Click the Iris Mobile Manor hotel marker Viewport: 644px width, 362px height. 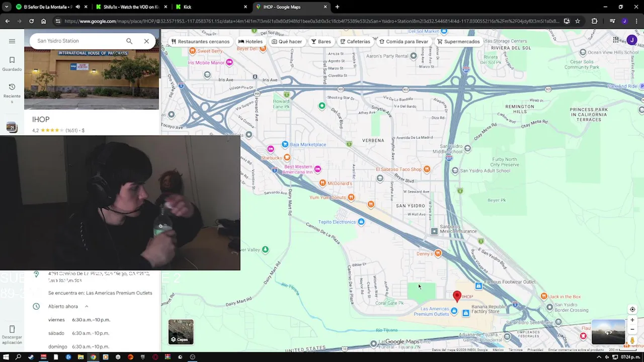[229, 62]
